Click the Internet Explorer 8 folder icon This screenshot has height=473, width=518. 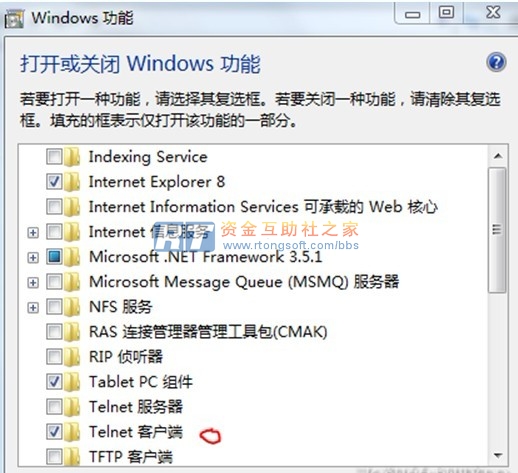72,182
